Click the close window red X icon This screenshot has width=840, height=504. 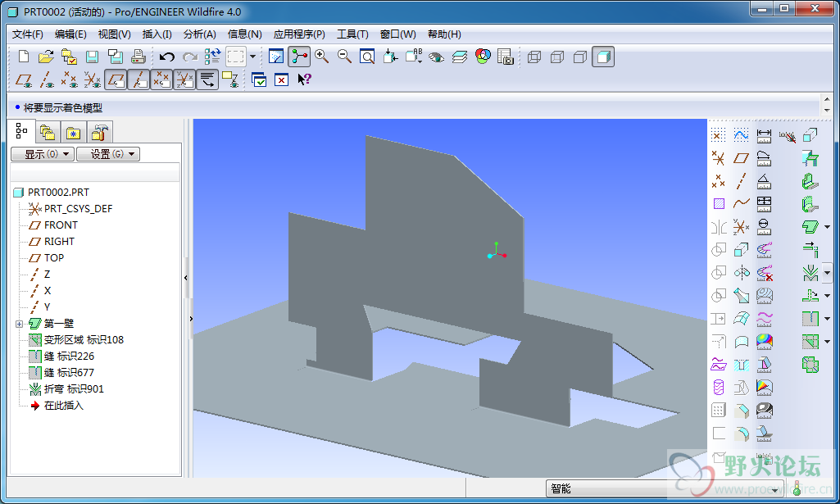point(281,79)
